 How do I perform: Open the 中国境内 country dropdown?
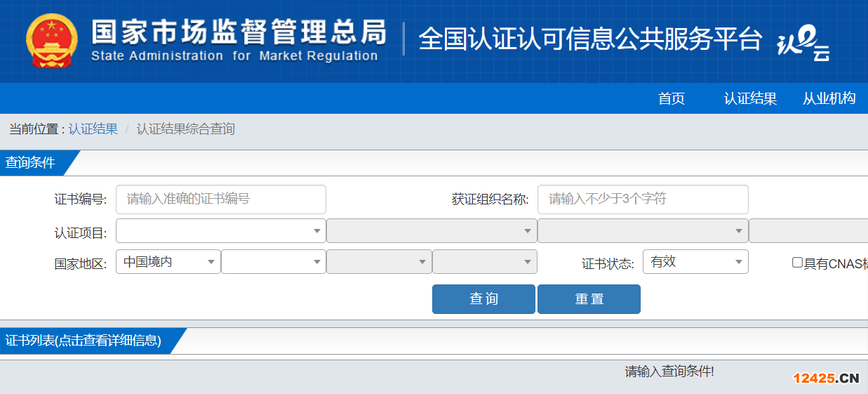point(168,262)
